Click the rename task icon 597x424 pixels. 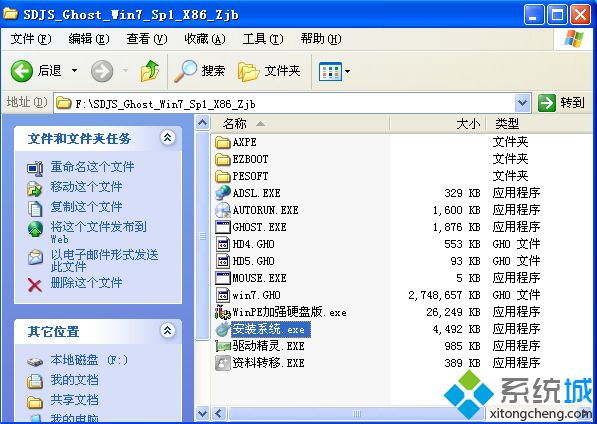click(35, 169)
